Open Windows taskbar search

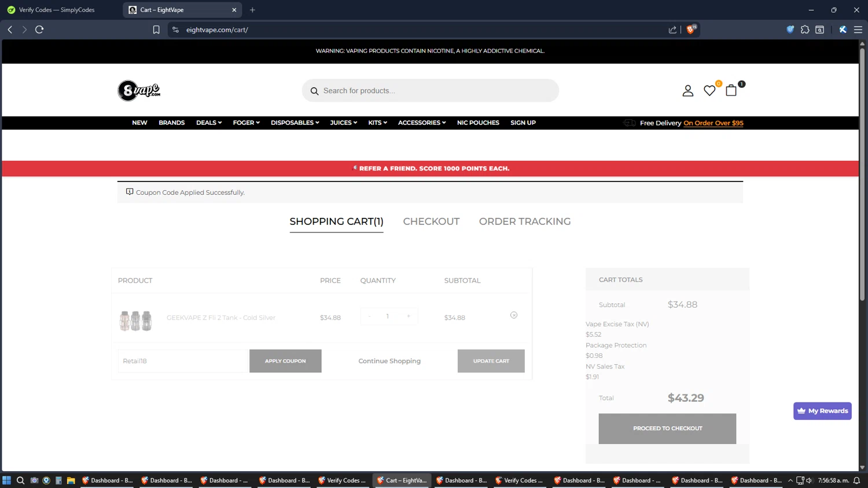point(20,480)
